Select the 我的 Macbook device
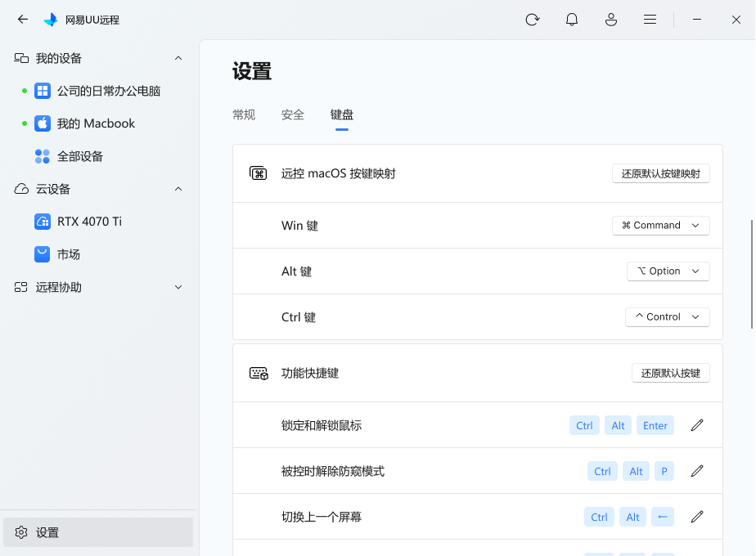Screen dimensions: 756x556 (96, 123)
